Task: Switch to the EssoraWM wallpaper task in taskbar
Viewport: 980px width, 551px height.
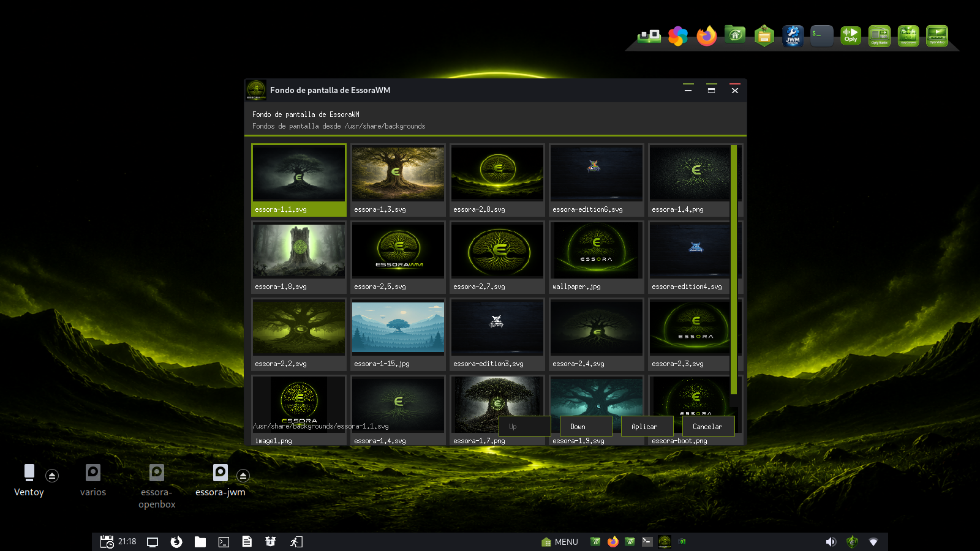Action: click(x=665, y=542)
